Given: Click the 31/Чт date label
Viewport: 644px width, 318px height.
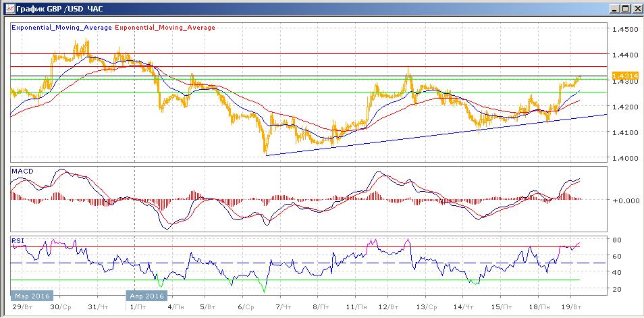Looking at the screenshot, I should click(x=99, y=307).
